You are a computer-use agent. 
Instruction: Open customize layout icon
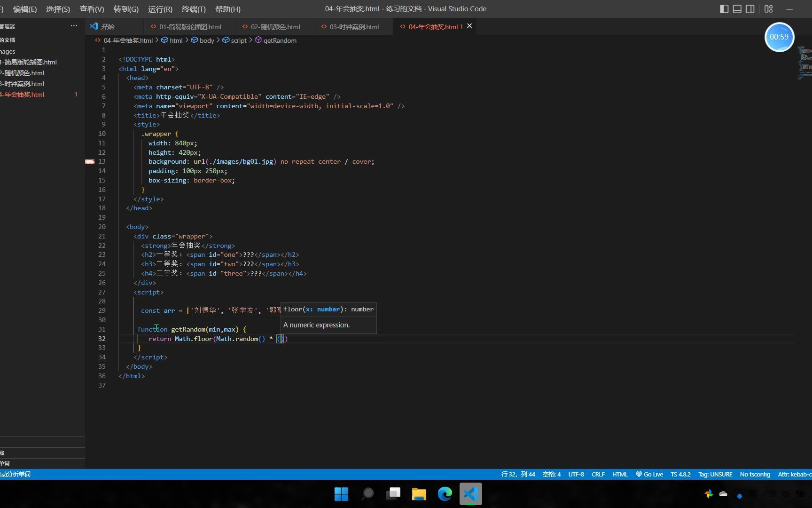pos(769,9)
